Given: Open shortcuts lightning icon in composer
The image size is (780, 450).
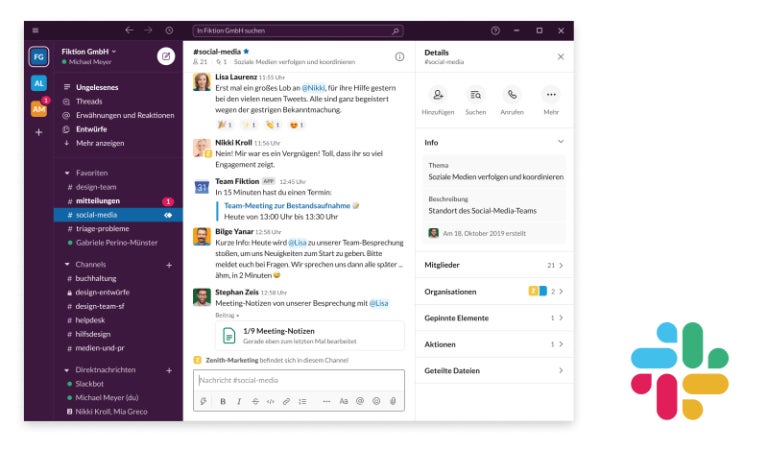Looking at the screenshot, I should click(x=203, y=401).
